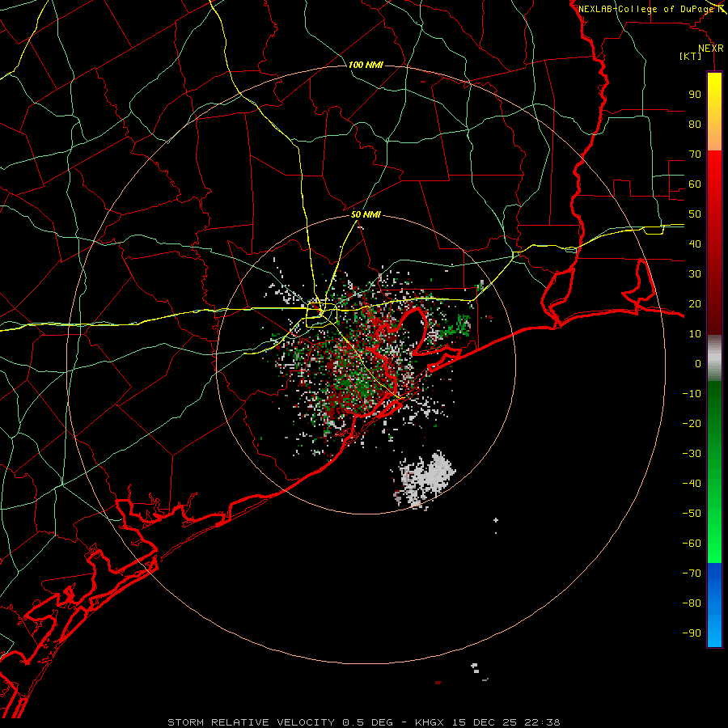The width and height of the screenshot is (728, 728).
Task: Click the 80 value on velocity scale
Action: point(695,124)
